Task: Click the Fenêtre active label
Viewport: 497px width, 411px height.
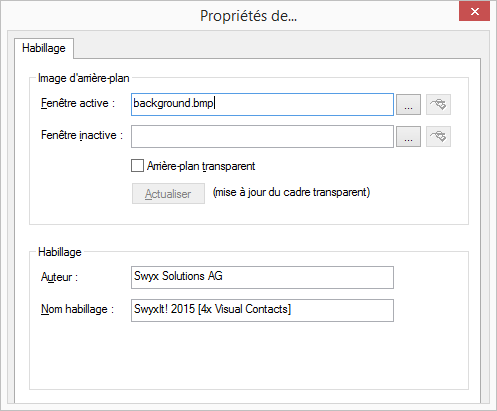Action: click(x=78, y=103)
